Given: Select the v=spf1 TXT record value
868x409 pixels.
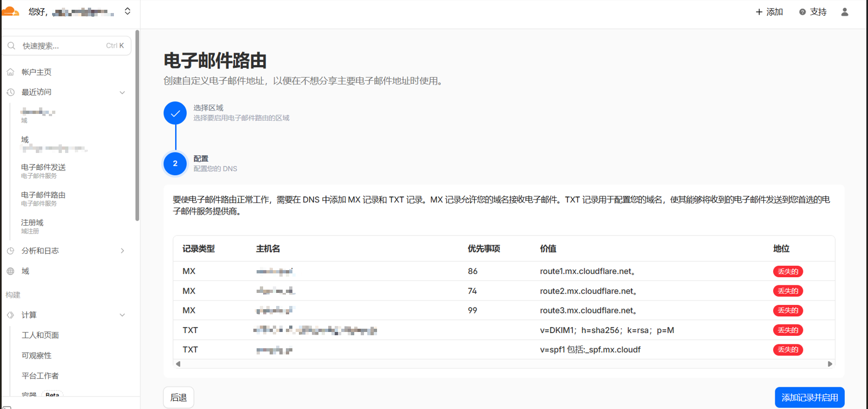Looking at the screenshot, I should click(x=590, y=350).
